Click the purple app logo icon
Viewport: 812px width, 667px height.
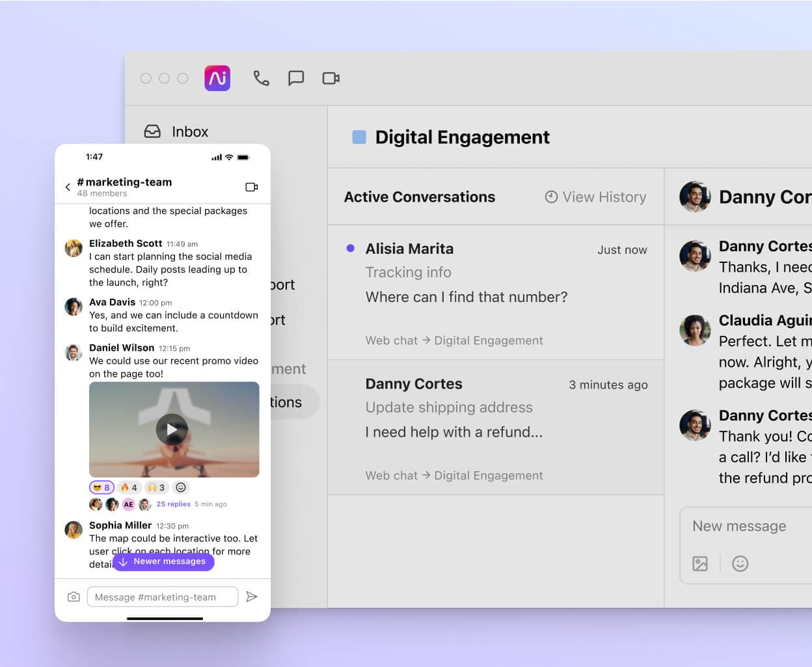pyautogui.click(x=217, y=78)
